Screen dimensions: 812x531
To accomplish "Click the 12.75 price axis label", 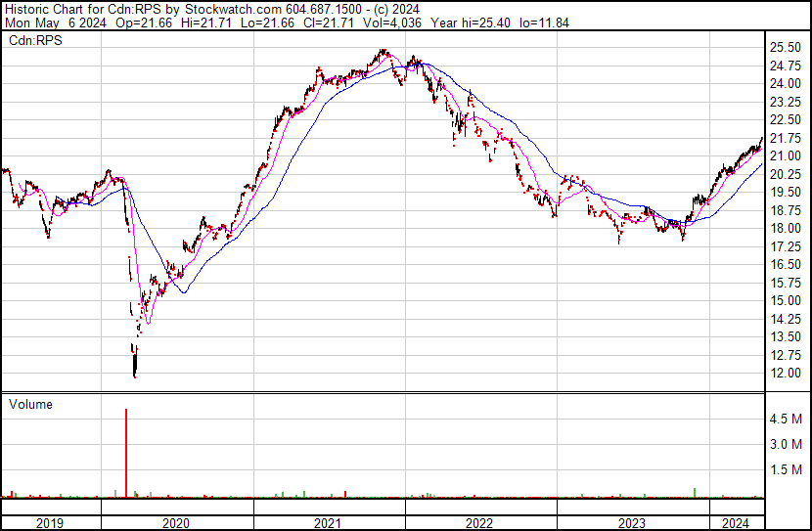I will click(786, 356).
